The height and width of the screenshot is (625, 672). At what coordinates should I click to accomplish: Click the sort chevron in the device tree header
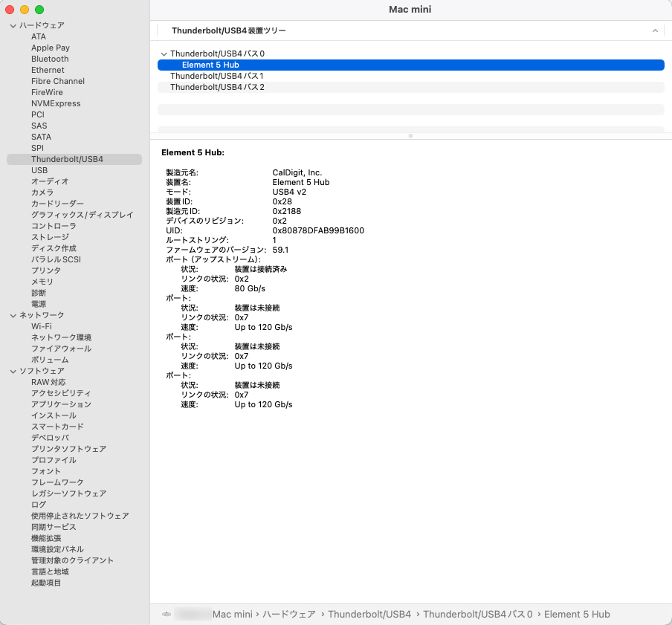point(655,31)
